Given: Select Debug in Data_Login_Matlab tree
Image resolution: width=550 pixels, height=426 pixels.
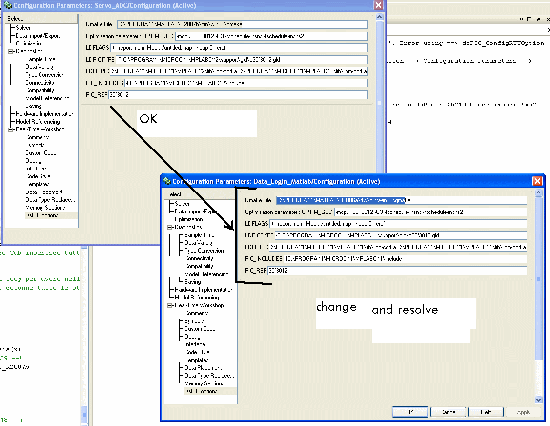Looking at the screenshot, I should pos(193,337).
